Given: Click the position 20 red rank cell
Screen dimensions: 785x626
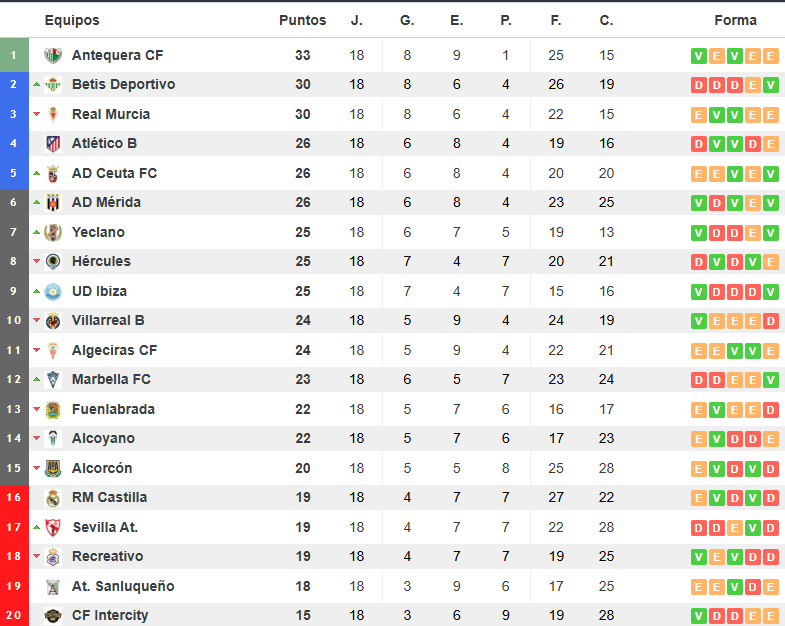Looking at the screenshot, I should click(14, 615).
